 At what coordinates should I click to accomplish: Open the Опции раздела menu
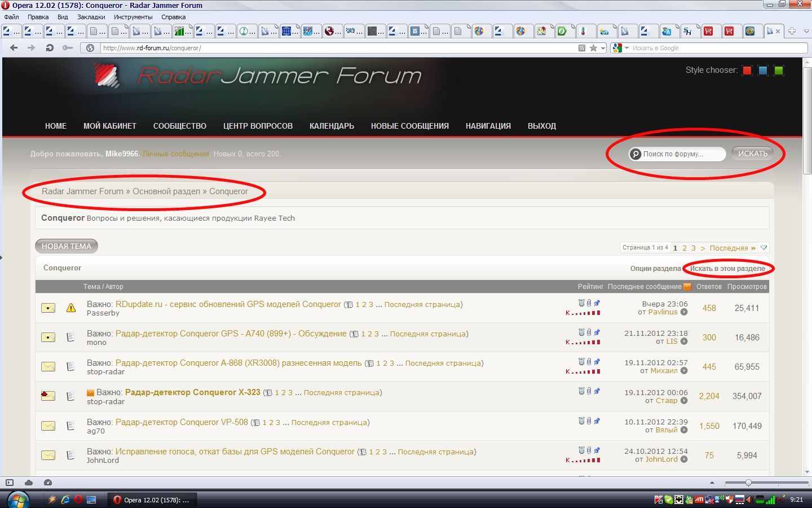point(655,269)
